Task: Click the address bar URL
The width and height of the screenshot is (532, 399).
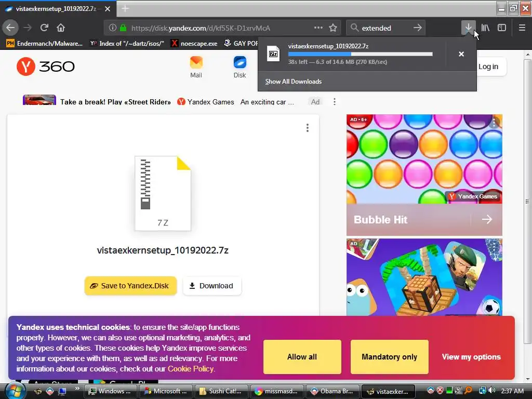Action: click(201, 28)
